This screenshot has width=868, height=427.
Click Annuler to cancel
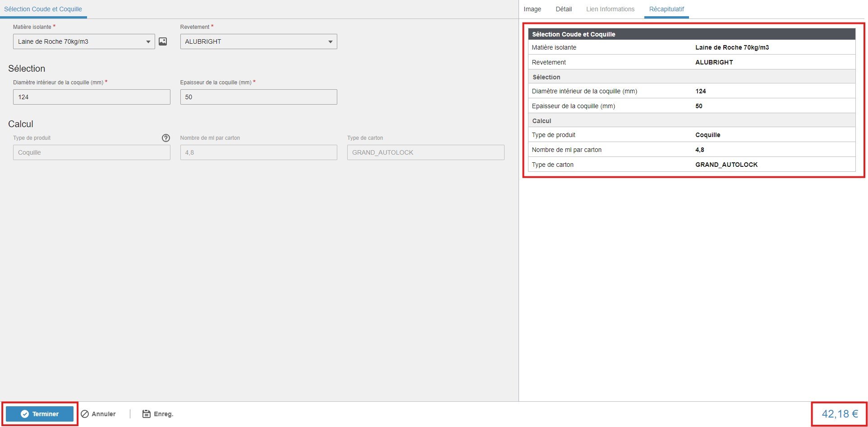(103, 413)
